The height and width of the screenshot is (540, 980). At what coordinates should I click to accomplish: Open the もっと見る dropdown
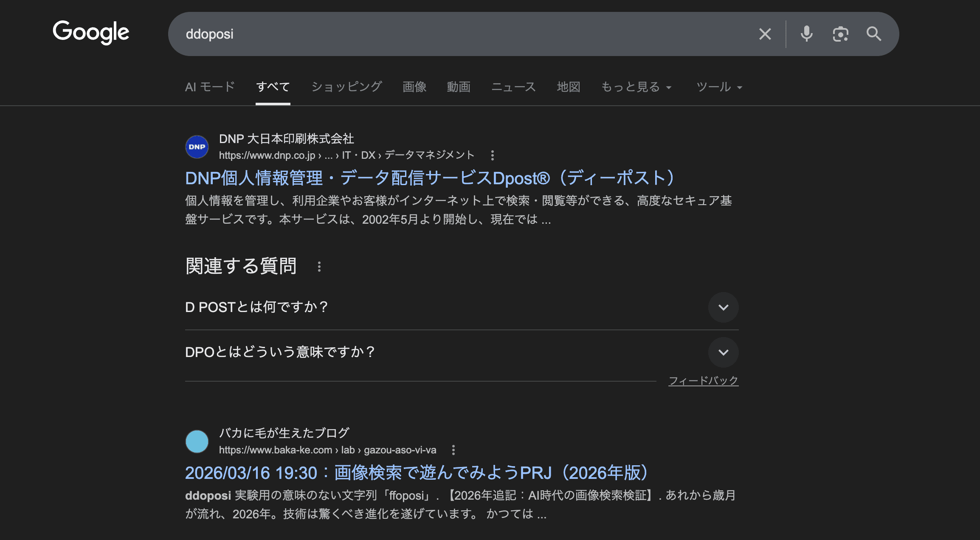(x=636, y=87)
